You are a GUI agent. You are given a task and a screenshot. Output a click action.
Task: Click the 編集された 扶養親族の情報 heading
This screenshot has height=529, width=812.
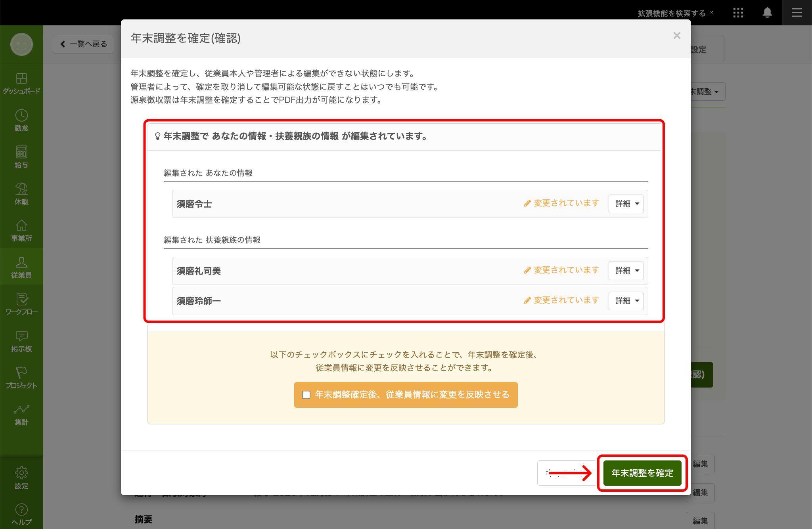click(212, 240)
